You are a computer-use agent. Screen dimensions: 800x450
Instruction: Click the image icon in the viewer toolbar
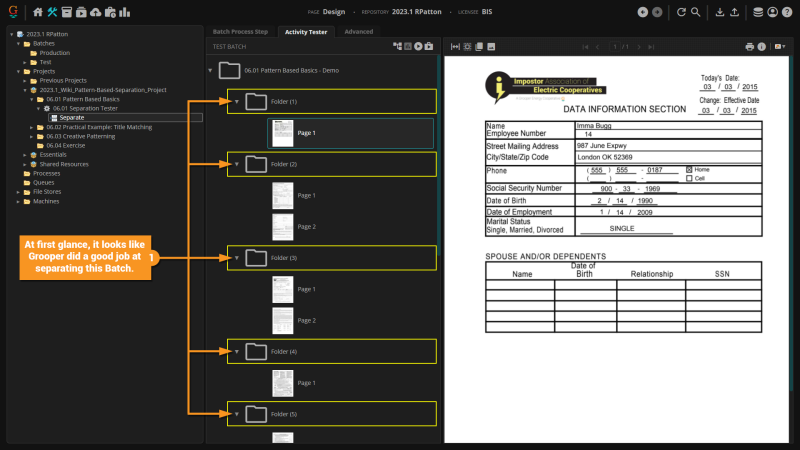[x=491, y=46]
